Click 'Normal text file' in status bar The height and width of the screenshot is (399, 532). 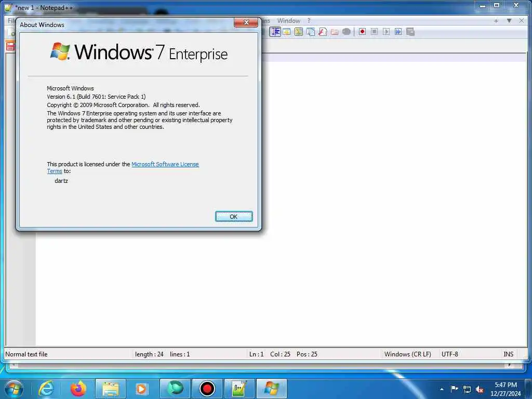(26, 354)
